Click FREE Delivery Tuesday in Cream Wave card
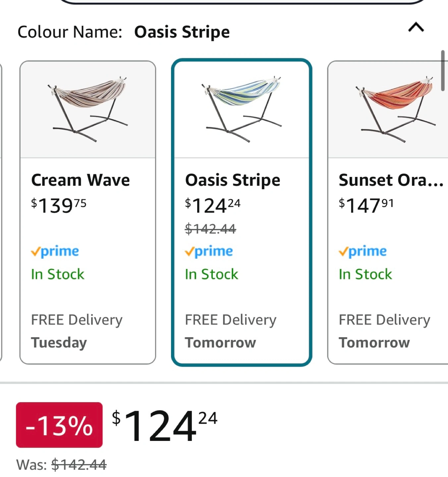This screenshot has width=448, height=477. coord(77,331)
